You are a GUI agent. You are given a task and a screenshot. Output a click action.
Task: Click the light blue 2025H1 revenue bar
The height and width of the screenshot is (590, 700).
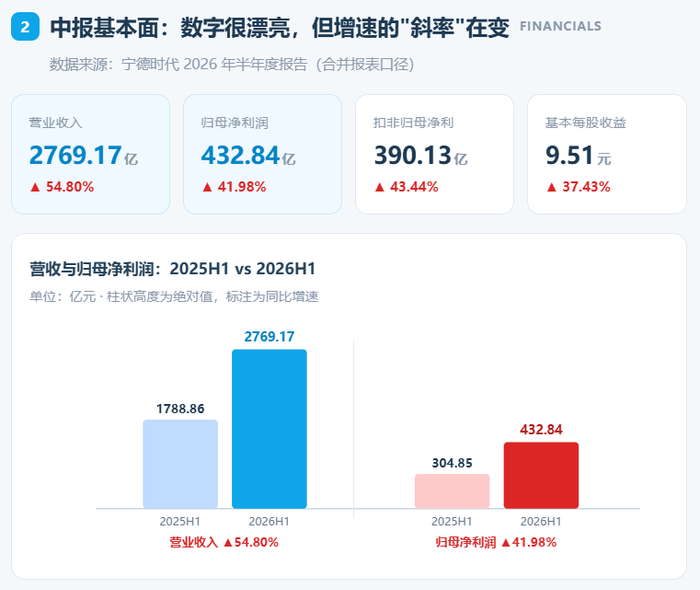(x=180, y=464)
